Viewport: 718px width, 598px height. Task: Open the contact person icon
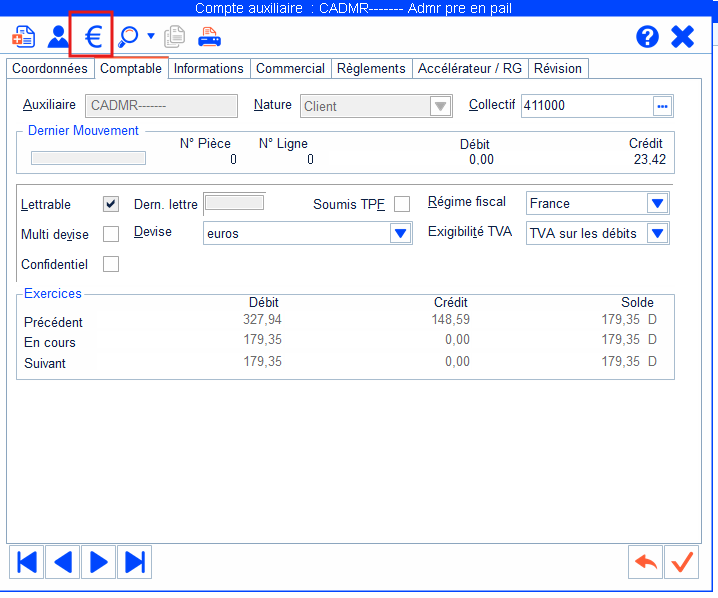(58, 37)
